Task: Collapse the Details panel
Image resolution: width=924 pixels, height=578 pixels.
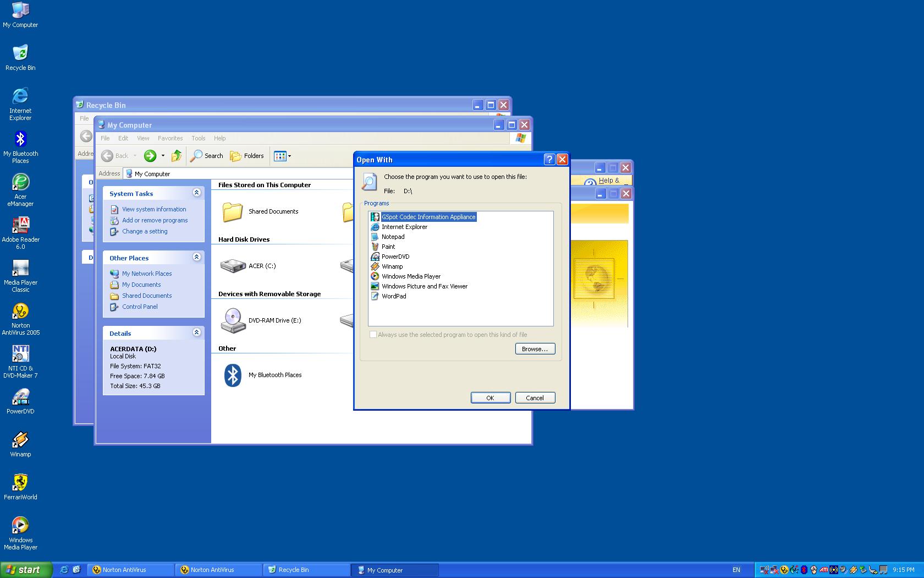Action: (x=196, y=332)
